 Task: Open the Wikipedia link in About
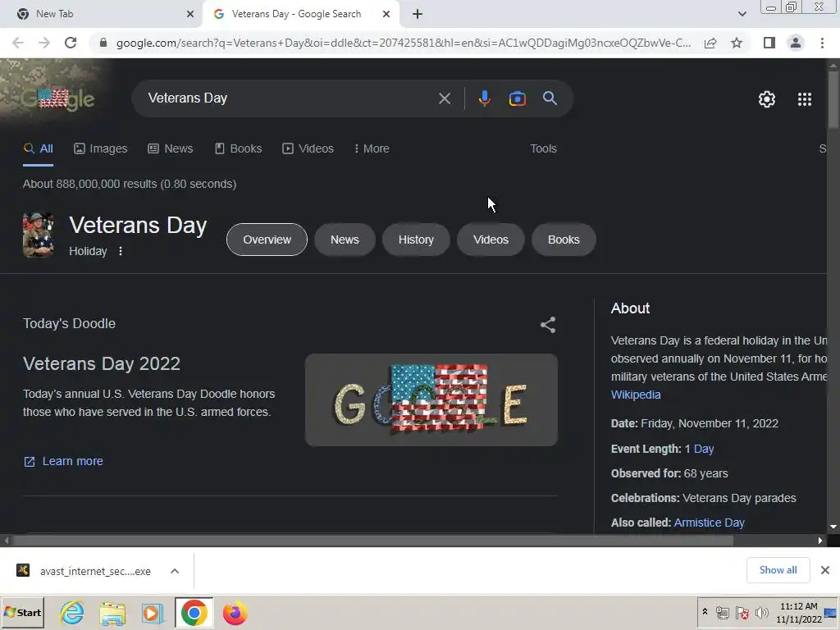pos(636,395)
